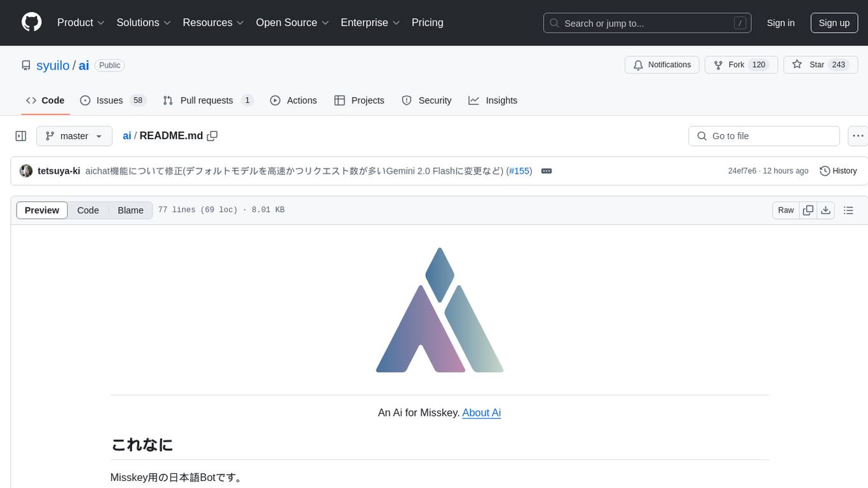Open tetsuya-ki avatar profile
The width and height of the screenshot is (868, 488).
(x=26, y=171)
